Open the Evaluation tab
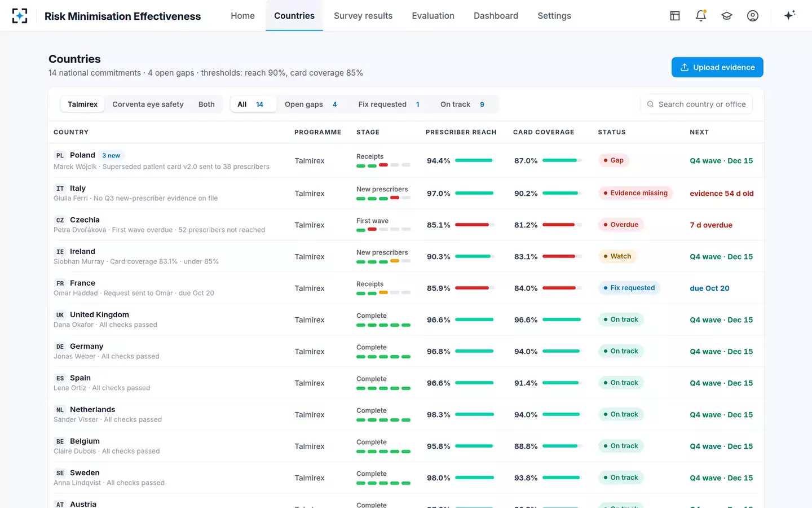 pos(433,16)
